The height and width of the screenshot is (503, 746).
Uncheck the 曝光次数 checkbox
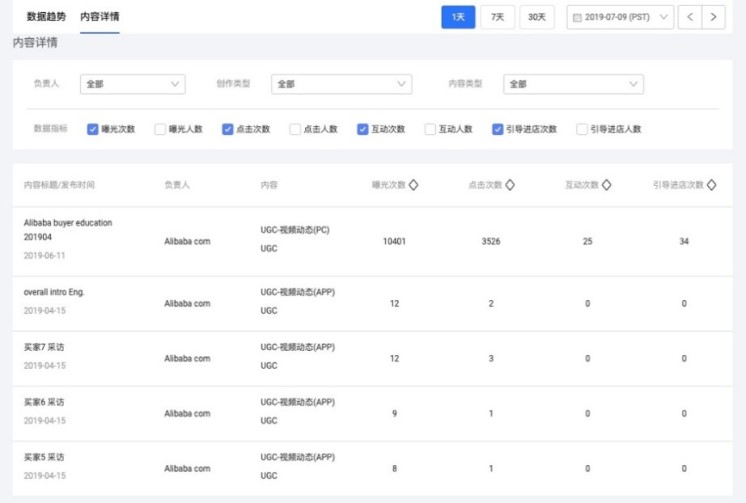(93, 129)
